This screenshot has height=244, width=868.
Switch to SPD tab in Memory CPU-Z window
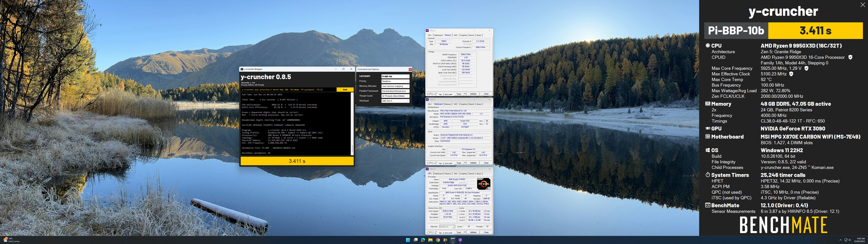pyautogui.click(x=456, y=35)
